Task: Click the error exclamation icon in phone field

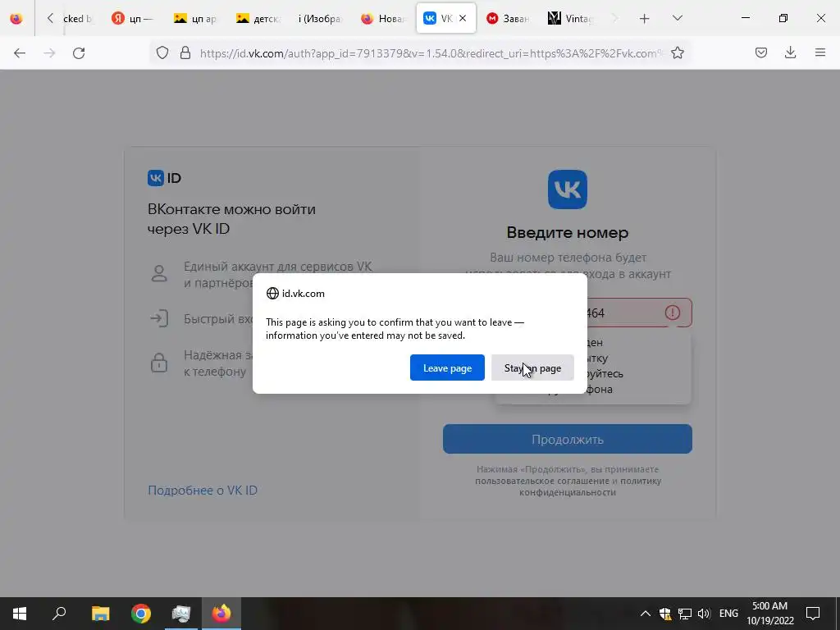Action: click(x=673, y=313)
